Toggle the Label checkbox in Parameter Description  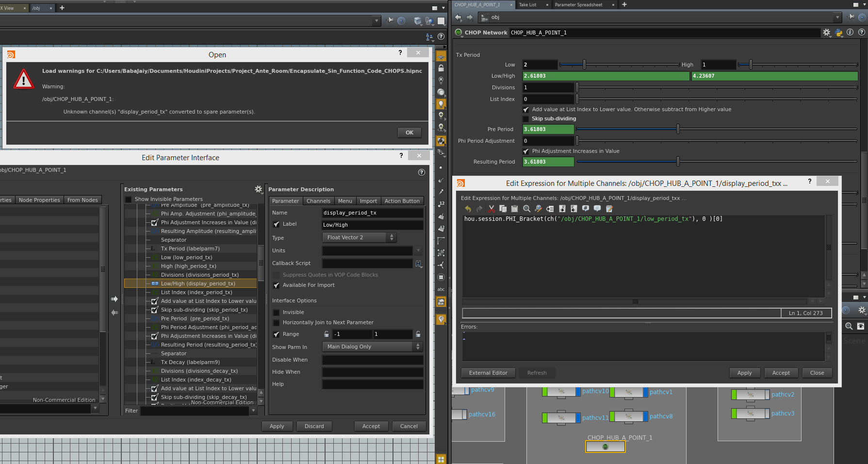pyautogui.click(x=276, y=224)
